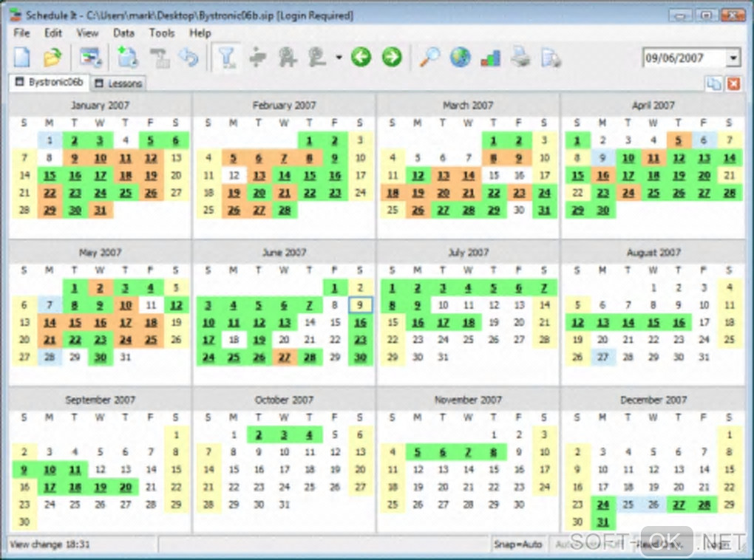Switch to the Lessons tab
This screenshot has height=560, width=754.
pyautogui.click(x=118, y=83)
